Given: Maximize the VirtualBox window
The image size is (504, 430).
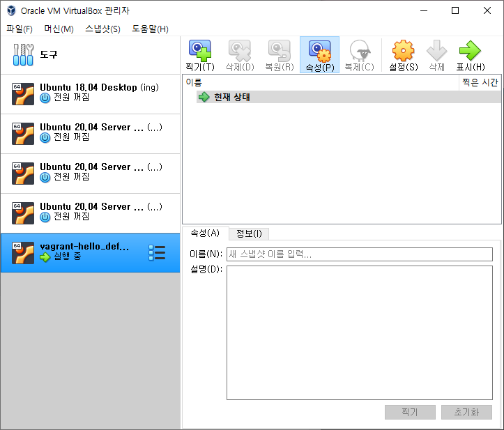Looking at the screenshot, I should [455, 10].
